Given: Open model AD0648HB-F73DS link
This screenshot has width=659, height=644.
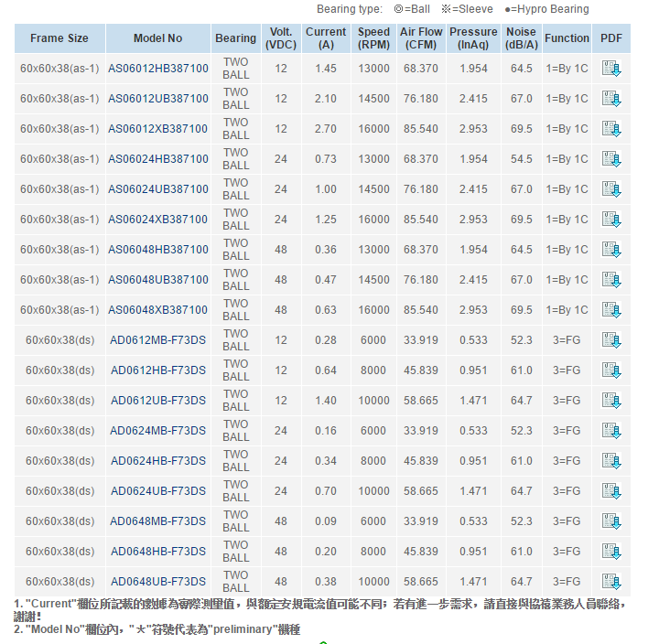Looking at the screenshot, I should (158, 552).
